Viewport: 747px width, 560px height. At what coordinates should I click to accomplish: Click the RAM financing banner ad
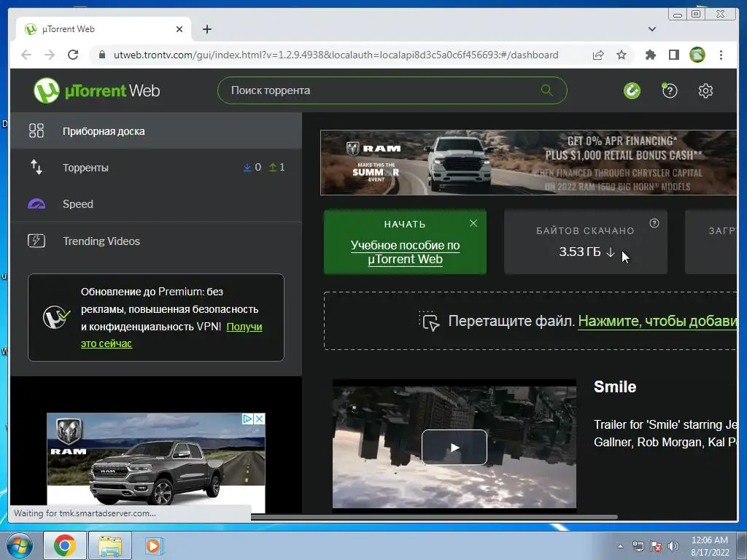pos(528,163)
